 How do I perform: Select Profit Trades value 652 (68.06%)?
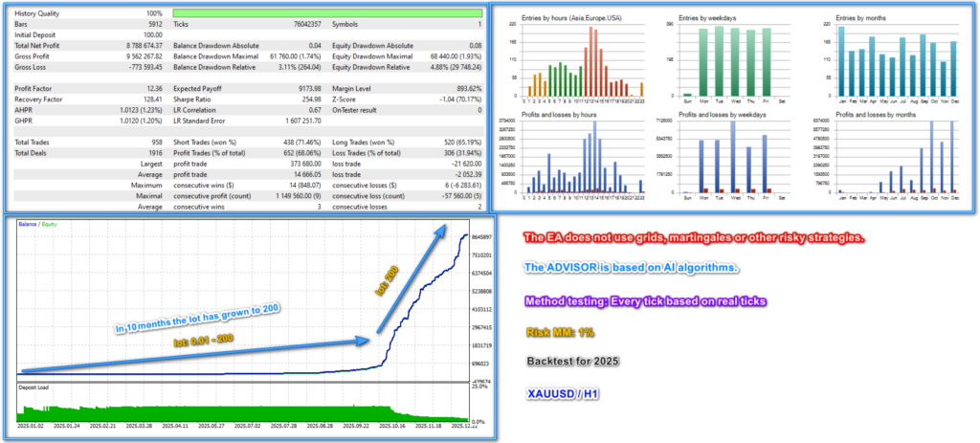pyautogui.click(x=302, y=153)
